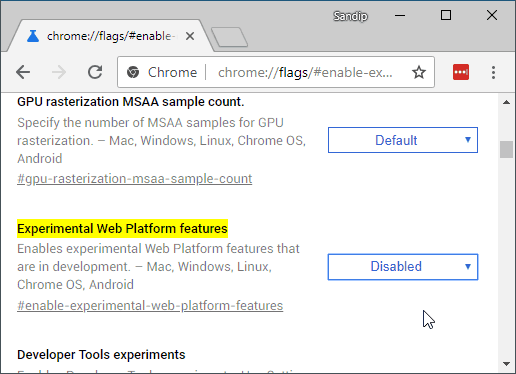Reload the chrome flags page

pos(95,72)
